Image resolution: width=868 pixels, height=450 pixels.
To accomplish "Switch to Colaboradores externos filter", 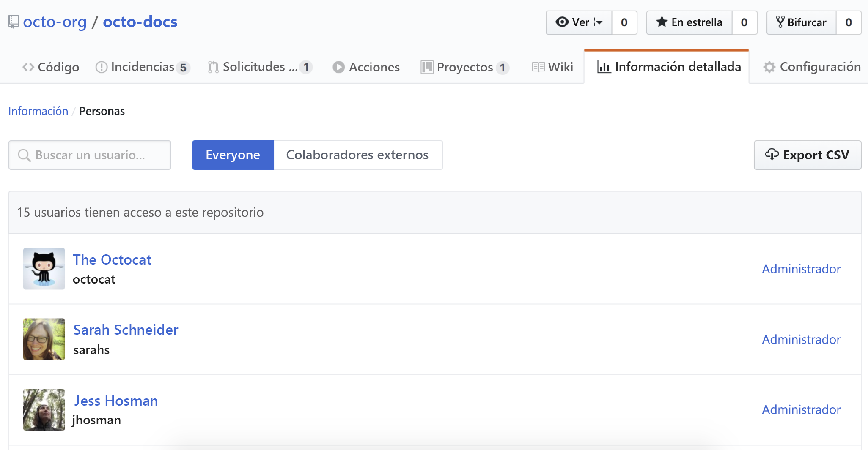I will (x=358, y=155).
